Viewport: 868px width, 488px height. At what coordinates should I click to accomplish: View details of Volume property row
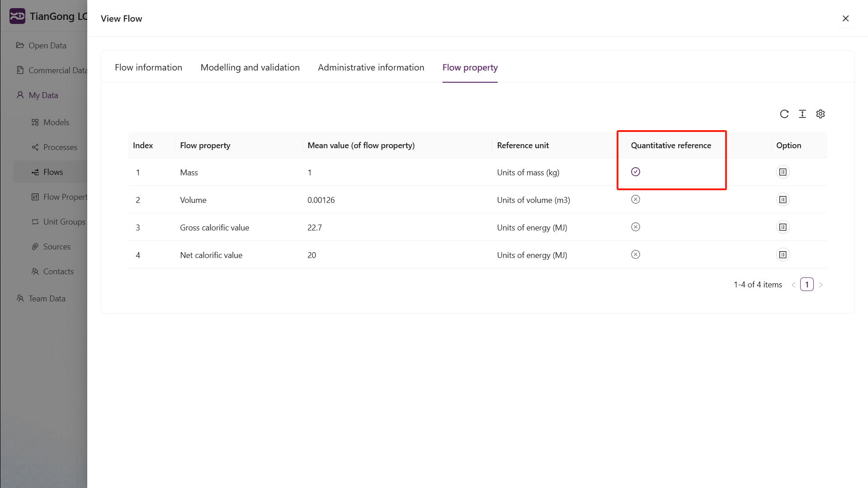783,200
